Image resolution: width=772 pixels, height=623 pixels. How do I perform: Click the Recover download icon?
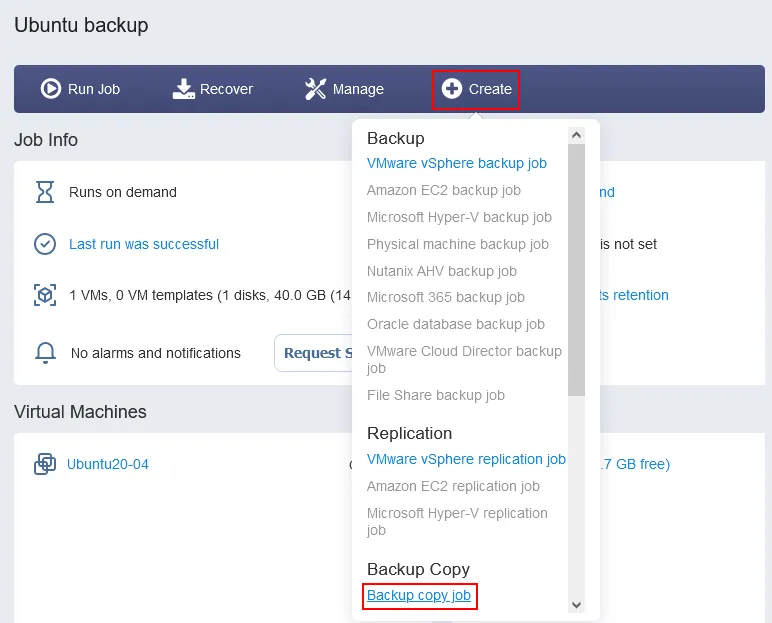click(x=184, y=89)
